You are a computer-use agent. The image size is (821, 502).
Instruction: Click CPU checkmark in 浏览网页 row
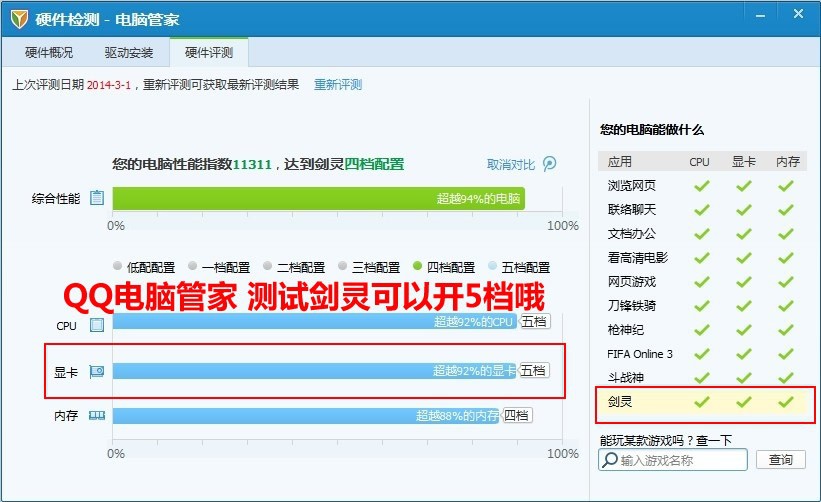702,185
